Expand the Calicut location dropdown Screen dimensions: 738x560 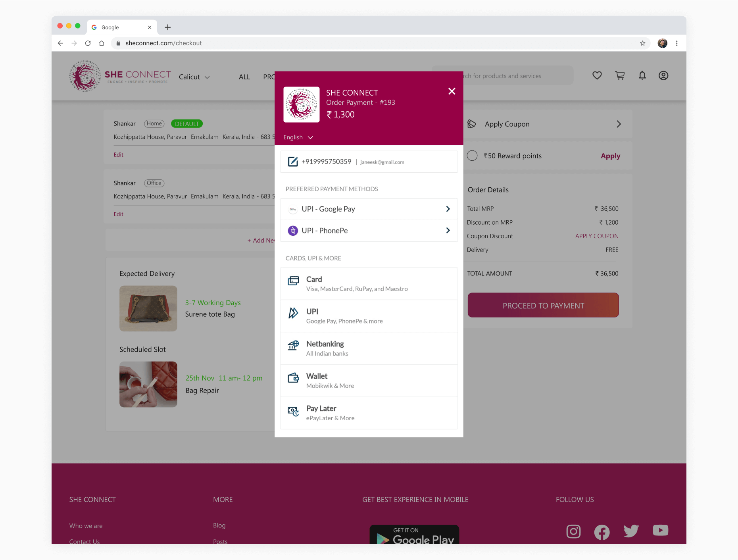click(x=194, y=77)
